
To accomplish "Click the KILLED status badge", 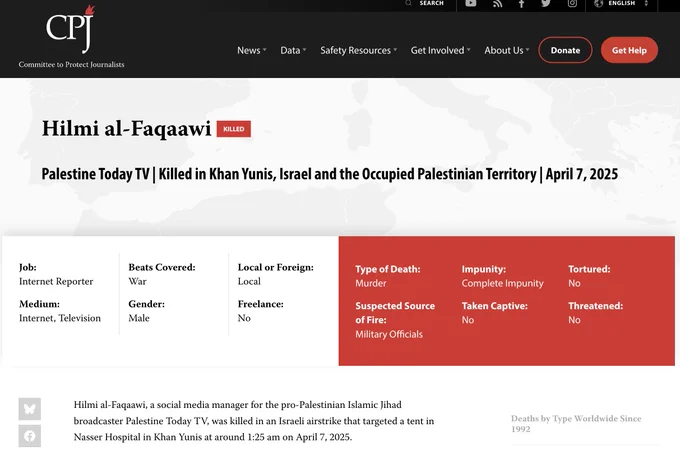I will [234, 129].
